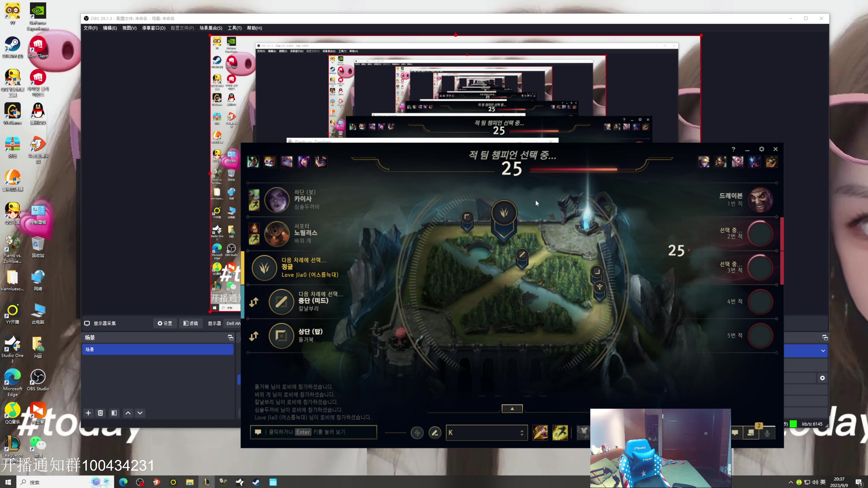Move the scene down with arrow
The height and width of the screenshot is (488, 868).
click(140, 413)
